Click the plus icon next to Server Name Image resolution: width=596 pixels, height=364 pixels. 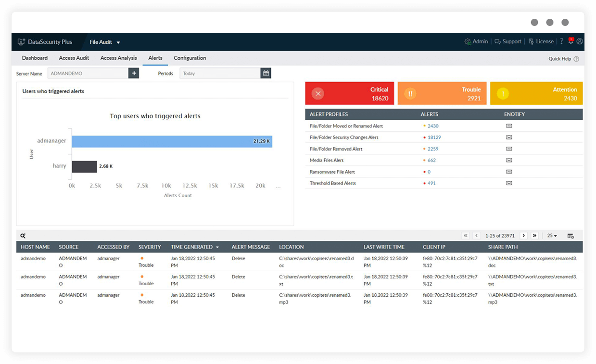[133, 73]
